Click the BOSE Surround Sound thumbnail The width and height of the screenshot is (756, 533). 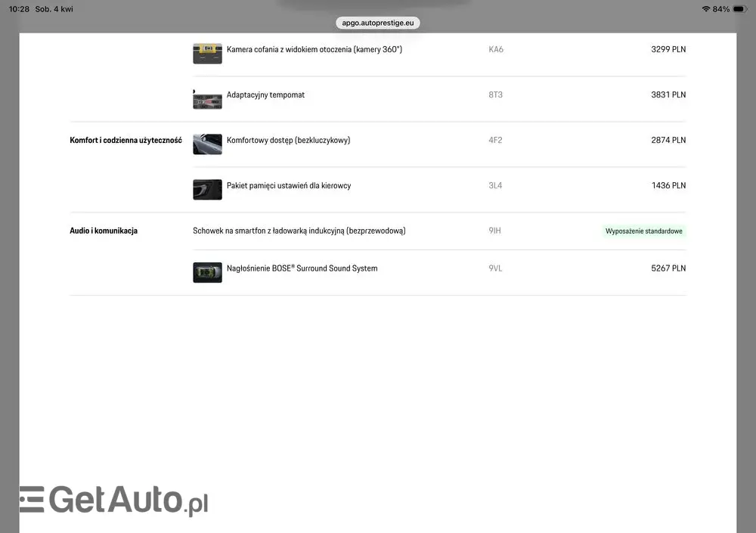coord(207,272)
